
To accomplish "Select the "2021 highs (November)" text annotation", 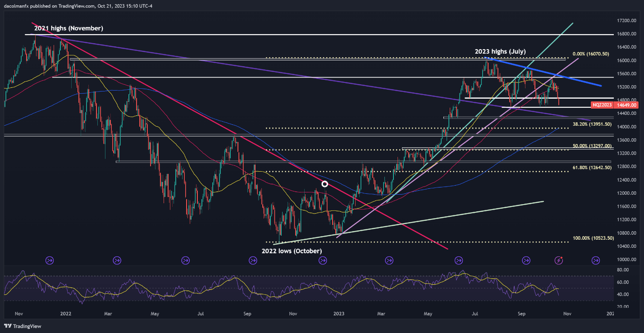I will point(69,28).
